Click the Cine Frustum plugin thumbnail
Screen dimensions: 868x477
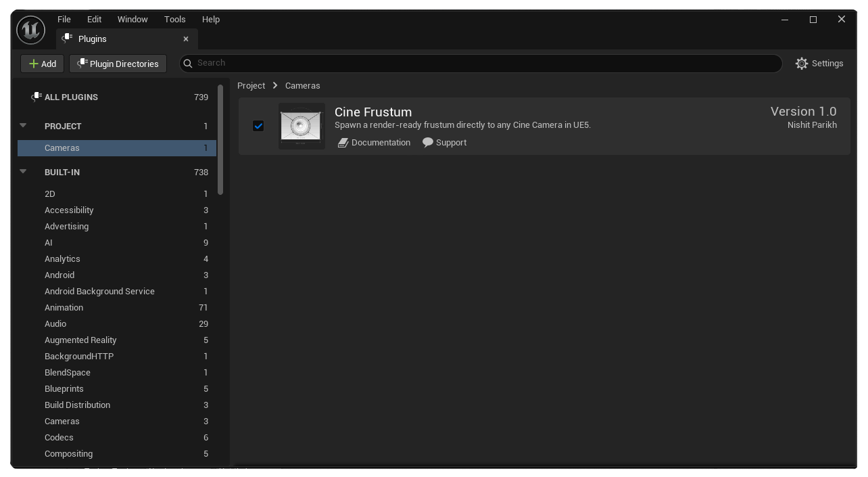(302, 126)
